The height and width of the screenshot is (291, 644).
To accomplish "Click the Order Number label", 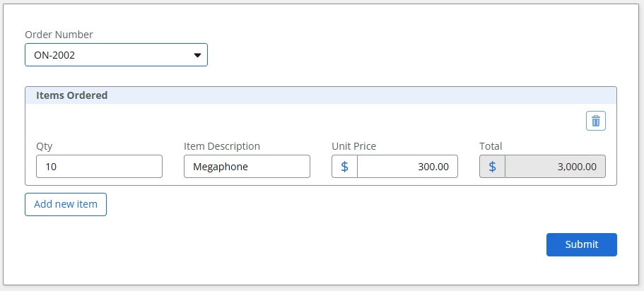I will point(59,35).
